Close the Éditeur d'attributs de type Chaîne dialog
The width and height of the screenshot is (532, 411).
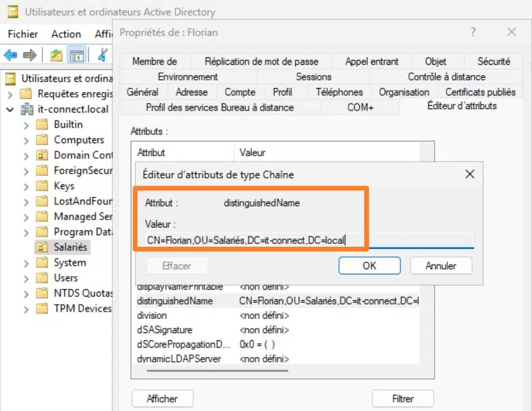point(469,174)
